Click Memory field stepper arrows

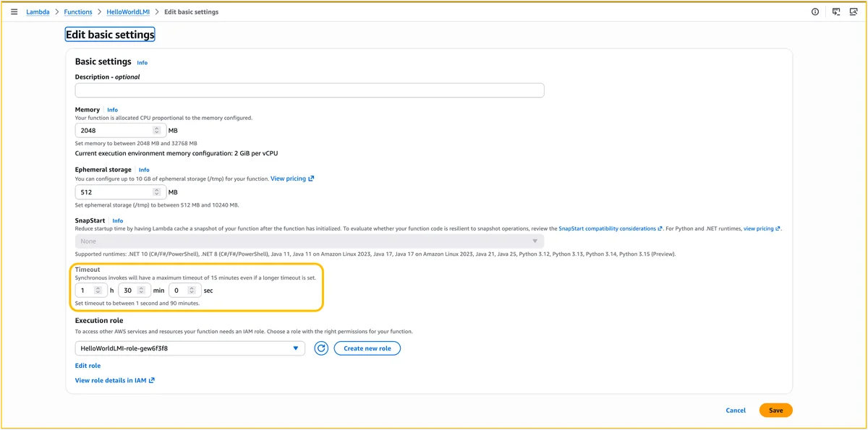pyautogui.click(x=157, y=131)
